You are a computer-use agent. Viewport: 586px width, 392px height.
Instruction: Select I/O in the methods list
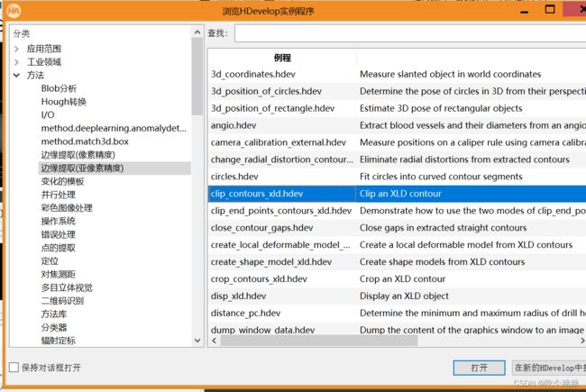coord(48,115)
